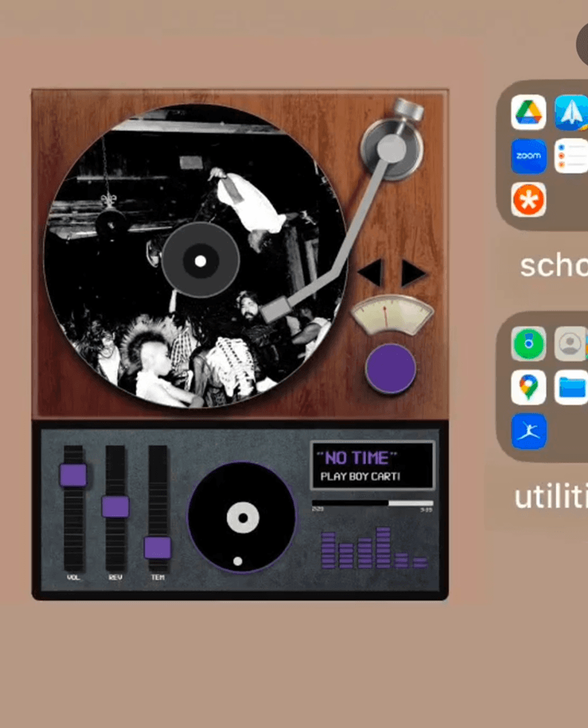This screenshot has width=588, height=728.
Task: Open the Reminders app icon
Action: [571, 156]
